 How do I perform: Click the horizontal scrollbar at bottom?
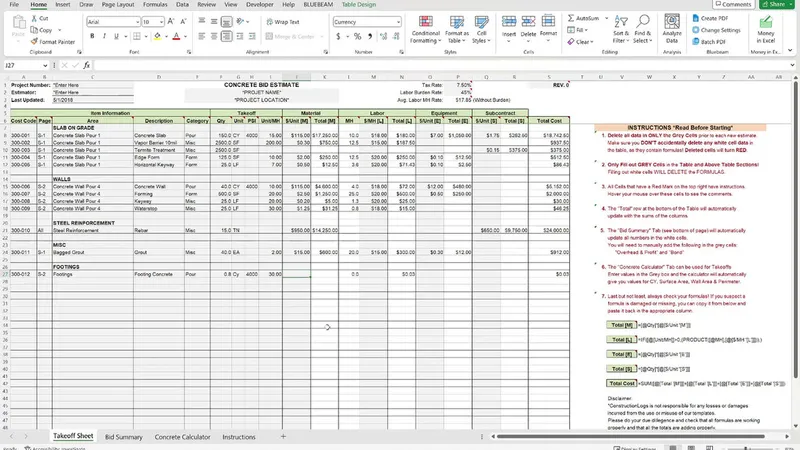point(631,437)
